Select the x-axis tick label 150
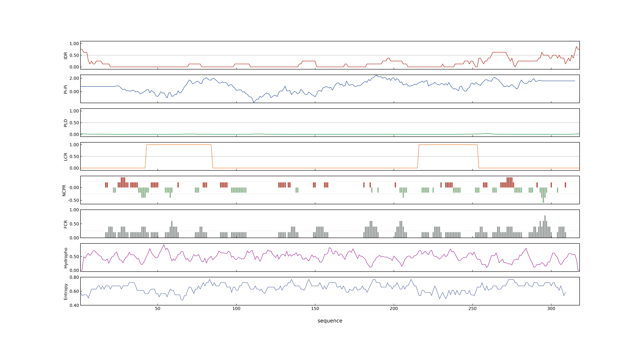The height and width of the screenshot is (343, 644). 315,308
